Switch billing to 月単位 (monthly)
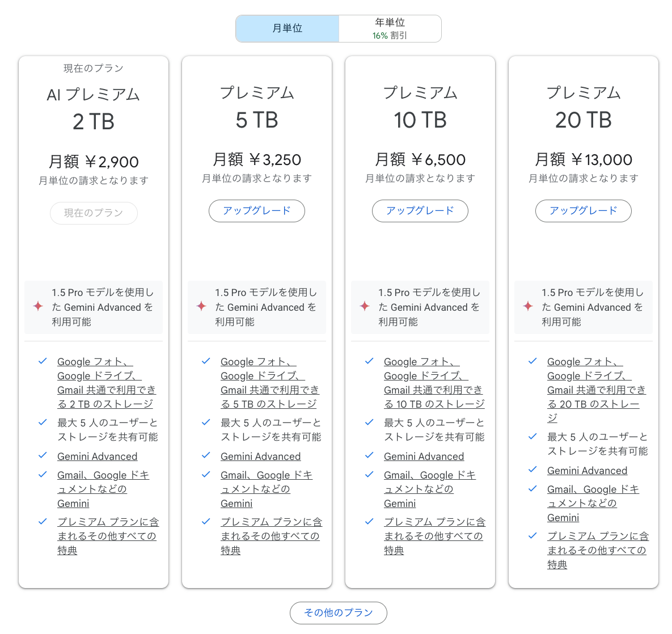The width and height of the screenshot is (672, 634). click(288, 28)
